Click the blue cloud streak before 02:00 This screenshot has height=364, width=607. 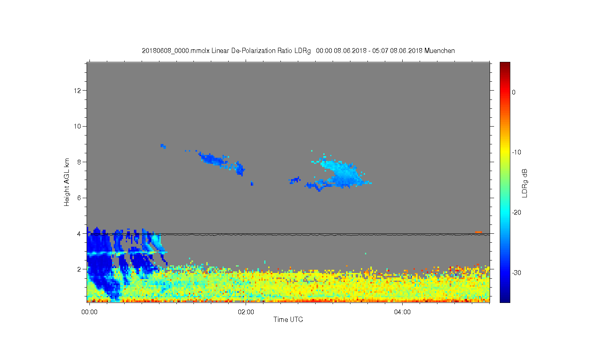(222, 162)
